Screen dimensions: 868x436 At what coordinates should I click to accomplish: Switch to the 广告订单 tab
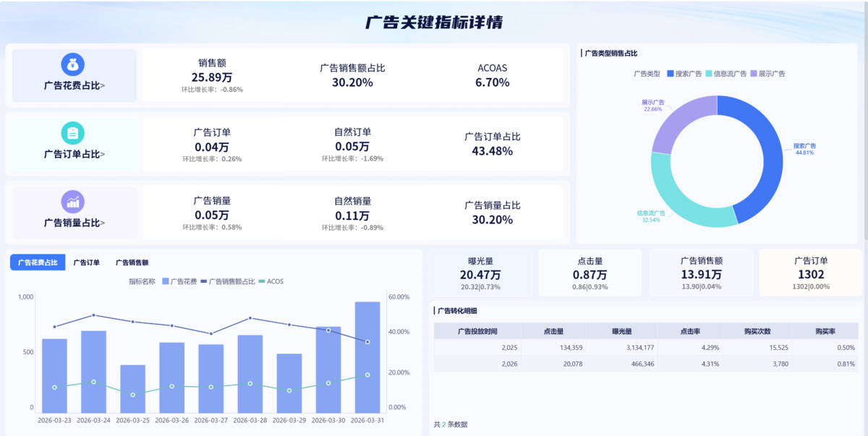(87, 262)
